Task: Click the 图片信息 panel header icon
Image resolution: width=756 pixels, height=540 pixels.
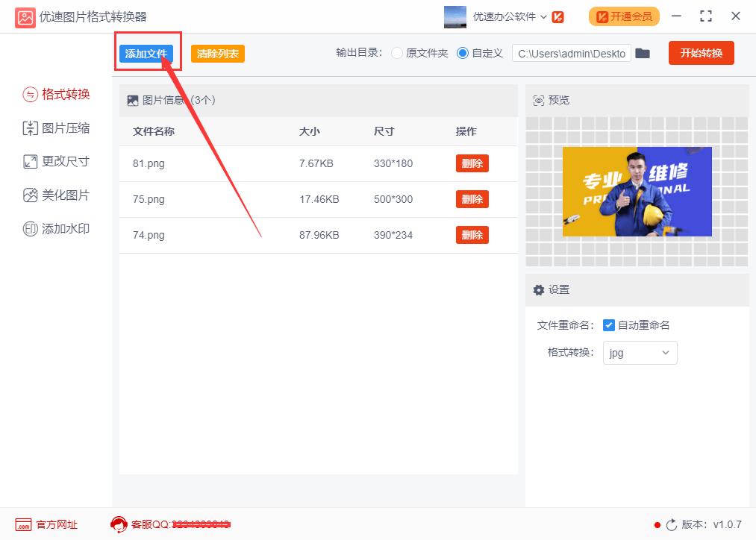Action: tap(133, 99)
